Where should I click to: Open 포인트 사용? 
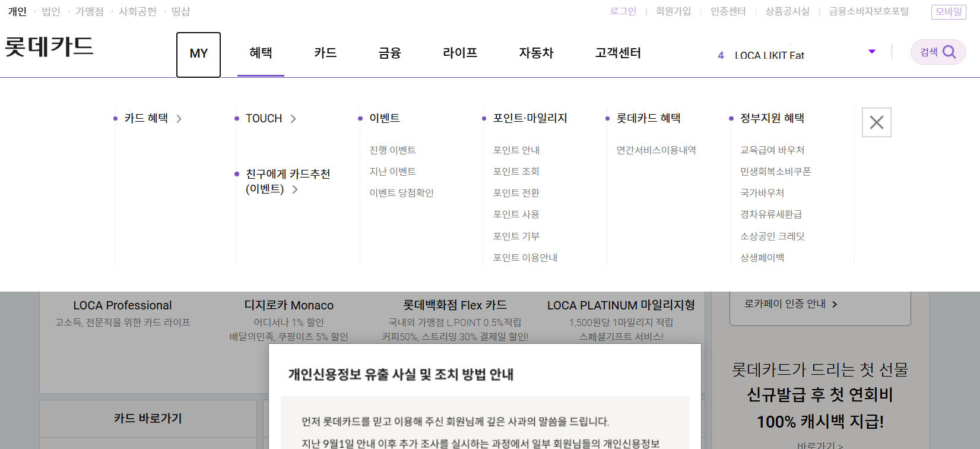[516, 214]
